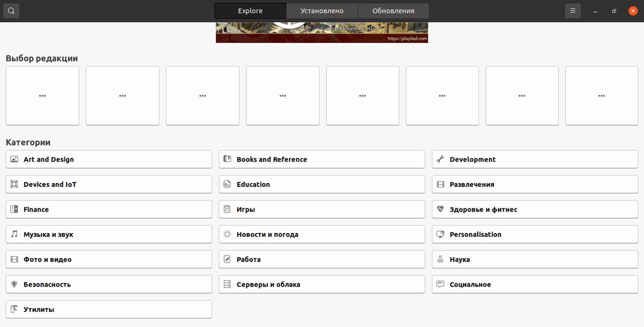Click the Безопасность shield icon
Screen dimensions: 644x327
point(14,285)
